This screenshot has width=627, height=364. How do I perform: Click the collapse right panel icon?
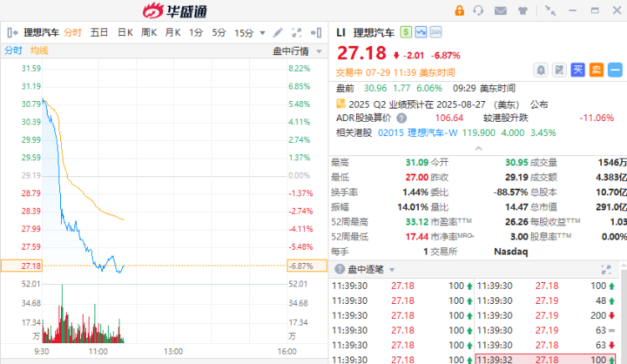[x=316, y=33]
